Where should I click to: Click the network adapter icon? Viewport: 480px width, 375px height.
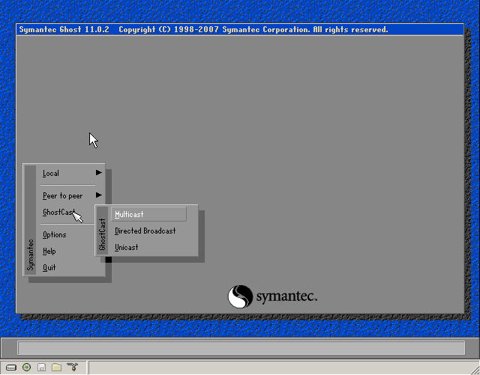[x=72, y=367]
